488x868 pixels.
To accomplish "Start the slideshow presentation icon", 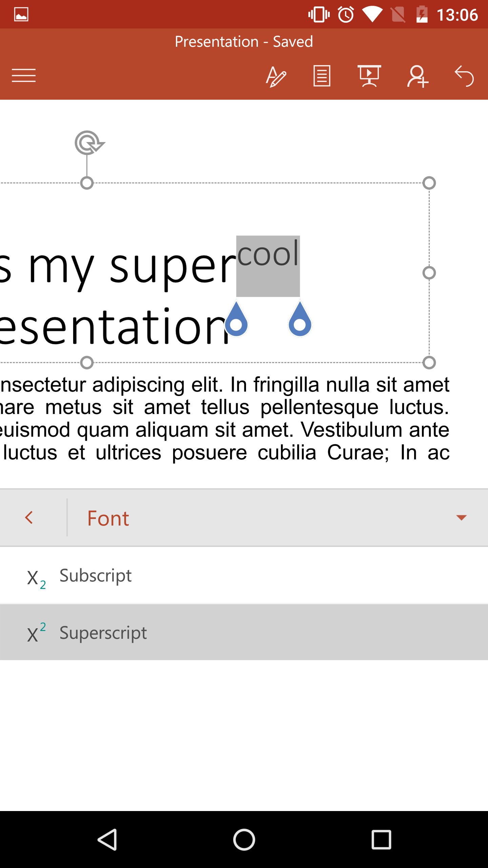I will (369, 76).
